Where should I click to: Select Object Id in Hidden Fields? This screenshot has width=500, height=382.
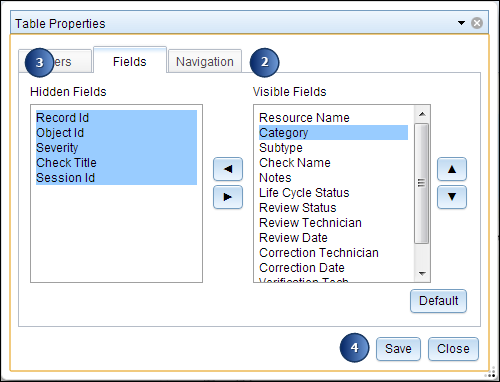pyautogui.click(x=116, y=133)
